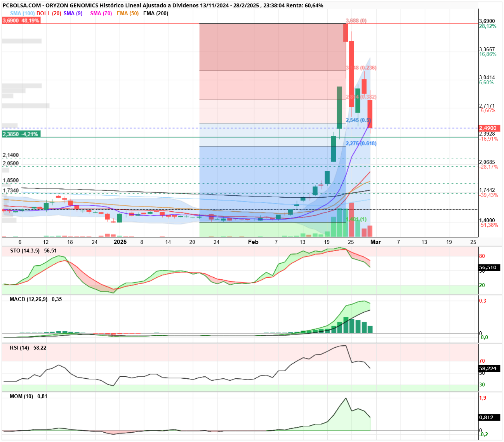
Task: Select the green 2,3850 -4,21% price tag
Action: [21, 134]
